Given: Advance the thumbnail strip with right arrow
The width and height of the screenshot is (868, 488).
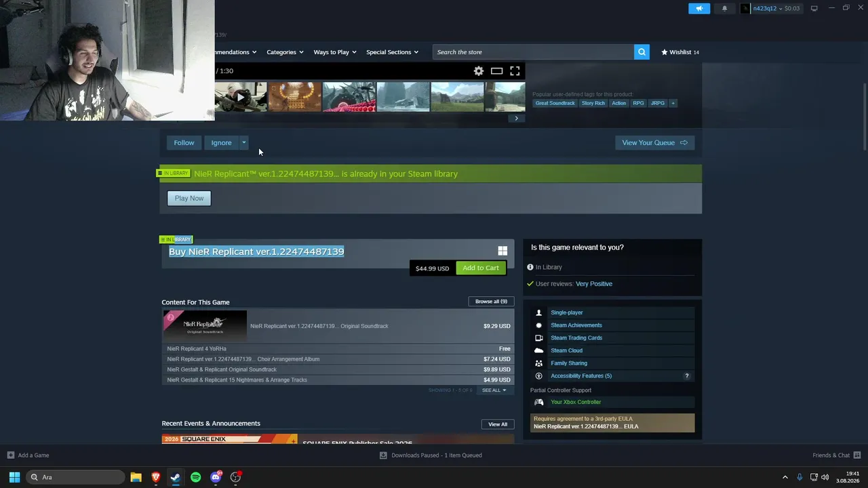Looking at the screenshot, I should pos(516,119).
